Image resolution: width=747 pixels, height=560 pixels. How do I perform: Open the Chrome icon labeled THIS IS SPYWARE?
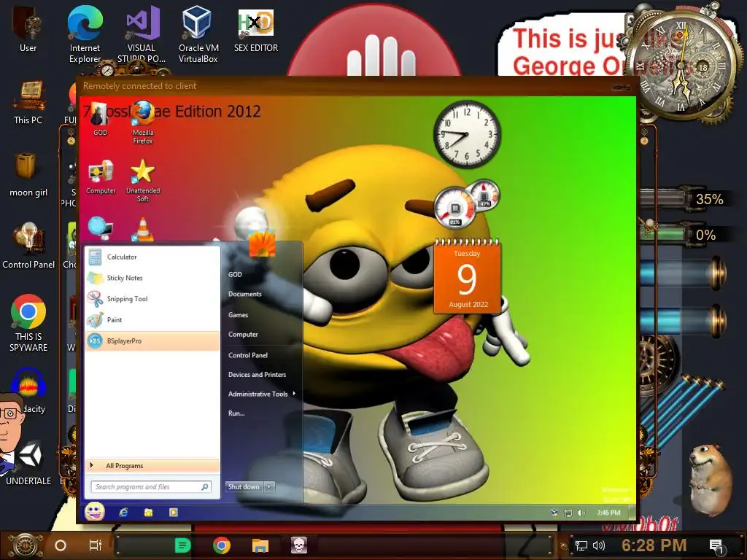28,323
